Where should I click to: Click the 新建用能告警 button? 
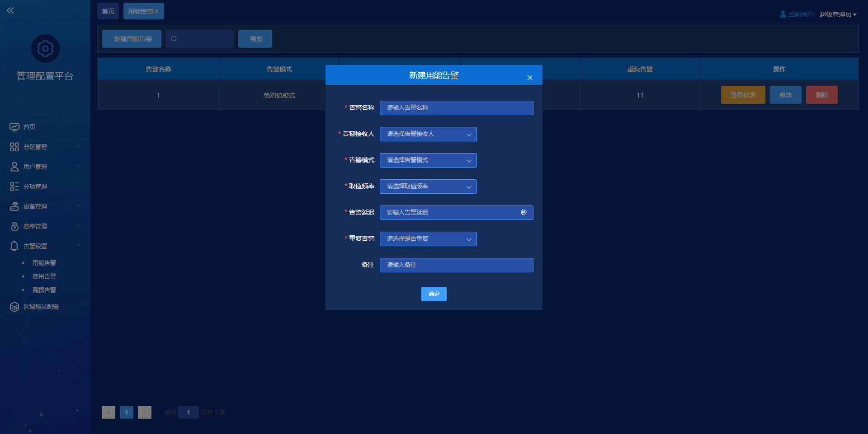coord(132,39)
